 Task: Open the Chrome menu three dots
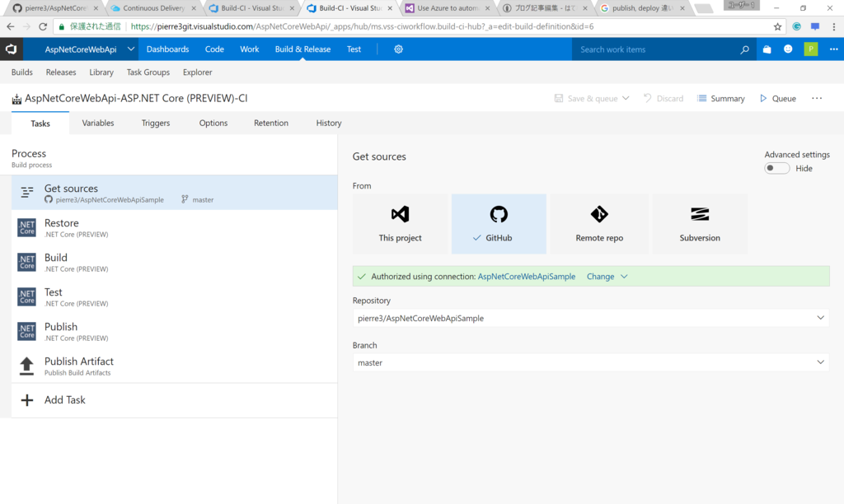point(834,26)
